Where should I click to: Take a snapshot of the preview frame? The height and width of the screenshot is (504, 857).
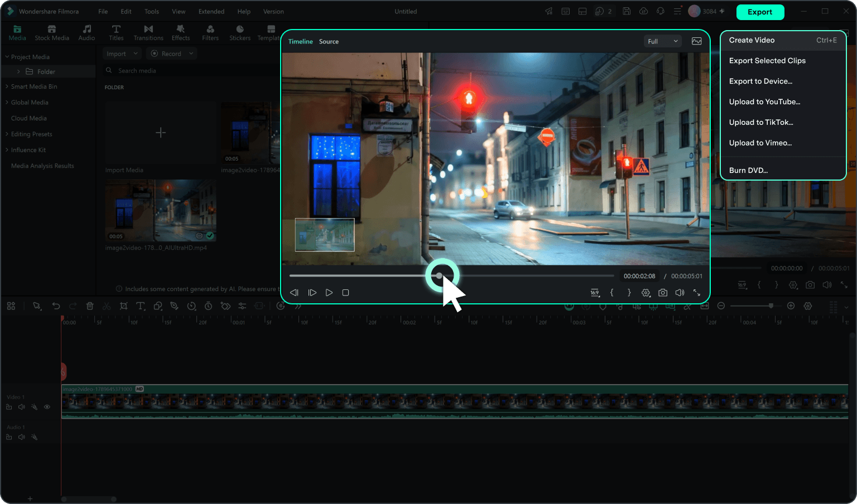pos(663,293)
